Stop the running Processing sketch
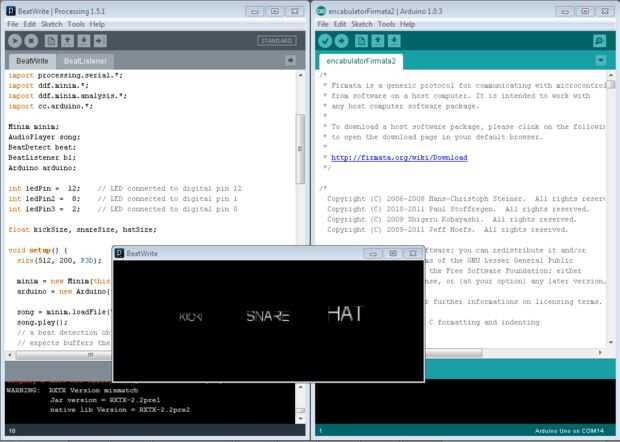620x442 pixels. coord(31,41)
